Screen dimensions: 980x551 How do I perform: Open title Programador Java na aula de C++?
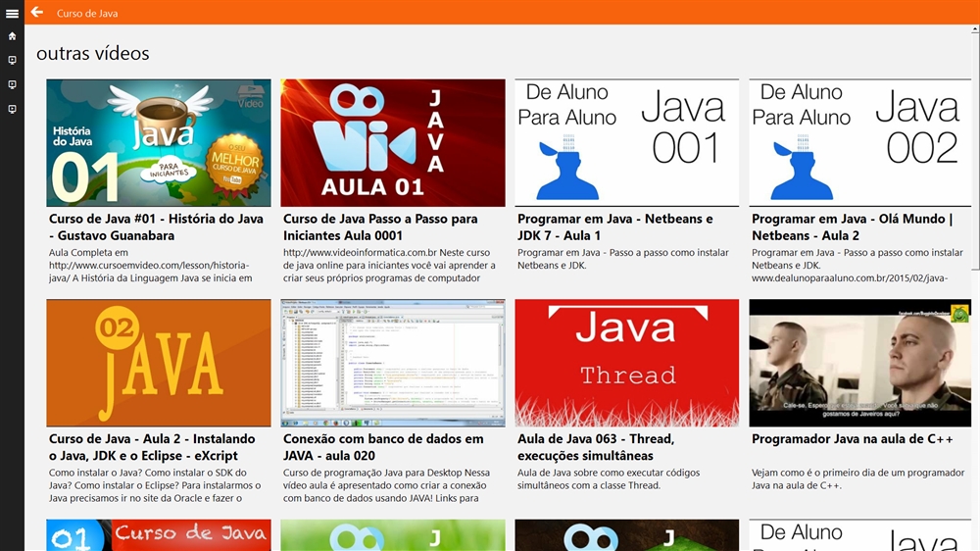click(x=852, y=439)
